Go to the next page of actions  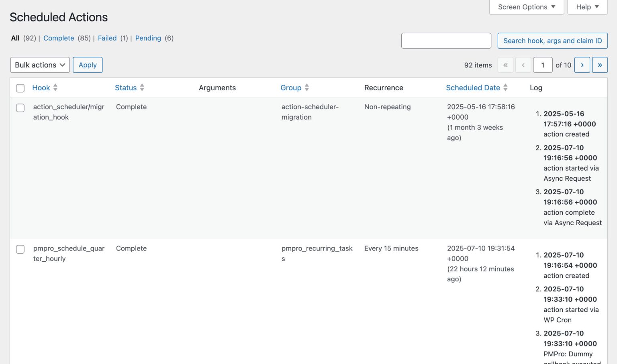pyautogui.click(x=582, y=65)
